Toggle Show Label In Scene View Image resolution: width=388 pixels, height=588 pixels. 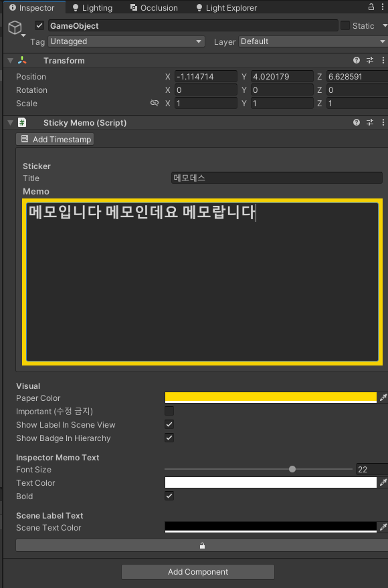coord(169,424)
